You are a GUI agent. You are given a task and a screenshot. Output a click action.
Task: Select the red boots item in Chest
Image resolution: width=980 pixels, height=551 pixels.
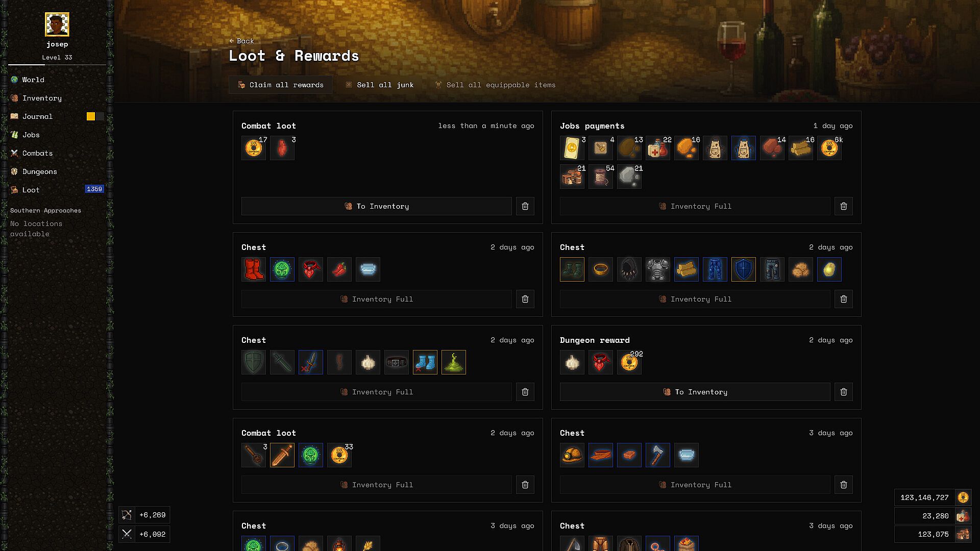click(254, 269)
